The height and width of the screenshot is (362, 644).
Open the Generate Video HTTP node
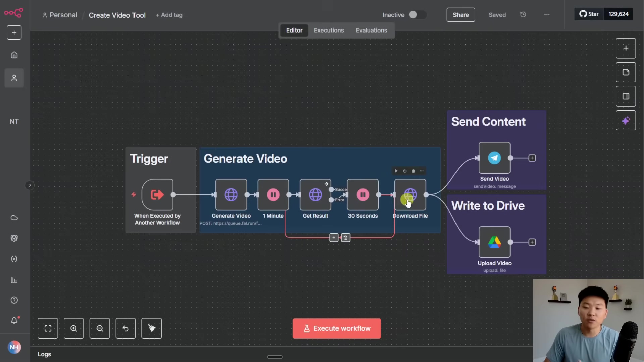click(x=231, y=195)
